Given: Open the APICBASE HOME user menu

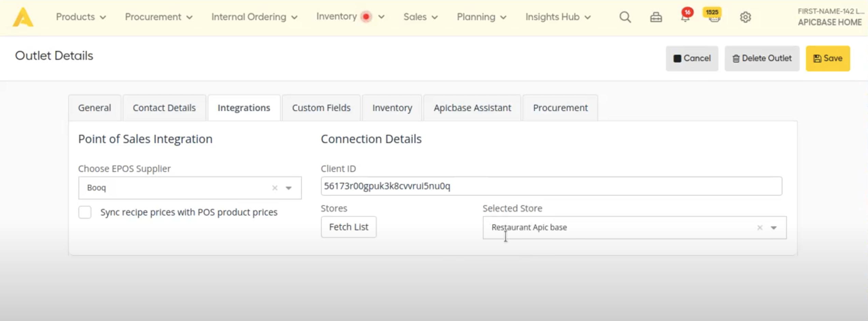Looking at the screenshot, I should point(830,17).
